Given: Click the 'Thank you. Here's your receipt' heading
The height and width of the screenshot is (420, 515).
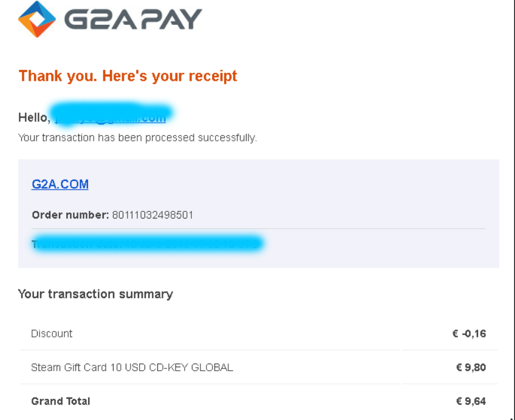Looking at the screenshot, I should [128, 76].
